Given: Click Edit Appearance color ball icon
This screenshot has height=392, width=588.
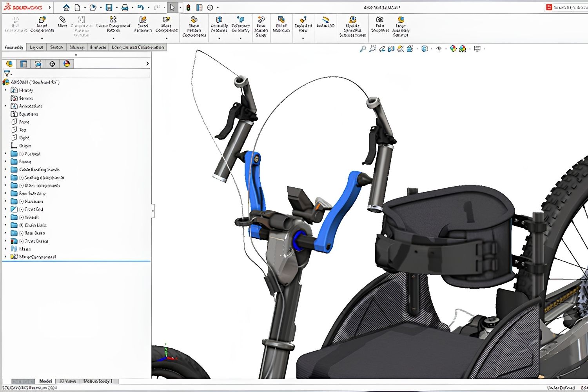Looking at the screenshot, I should coord(453,49).
